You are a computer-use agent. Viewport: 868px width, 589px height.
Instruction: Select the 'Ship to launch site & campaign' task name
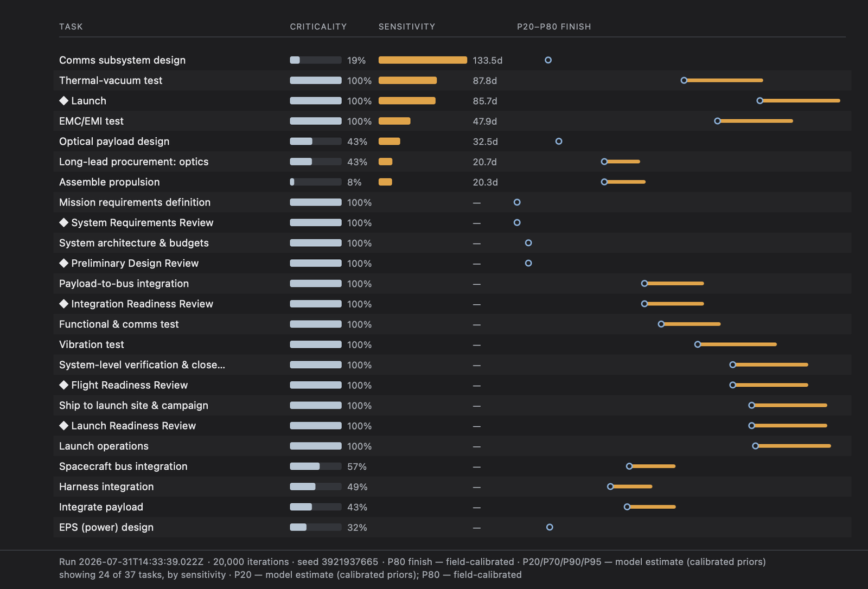tap(133, 406)
